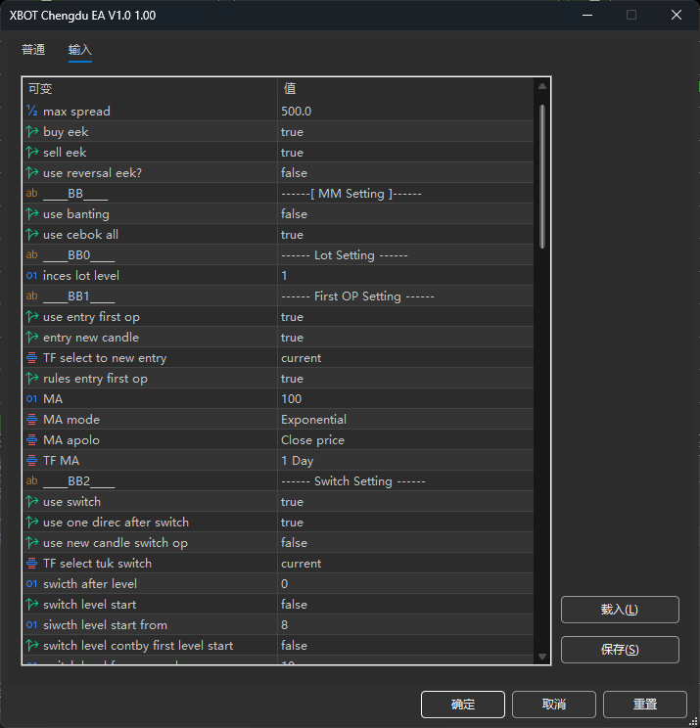Click the scroll down arrow of parameter list
This screenshot has height=728, width=700.
pyautogui.click(x=542, y=657)
